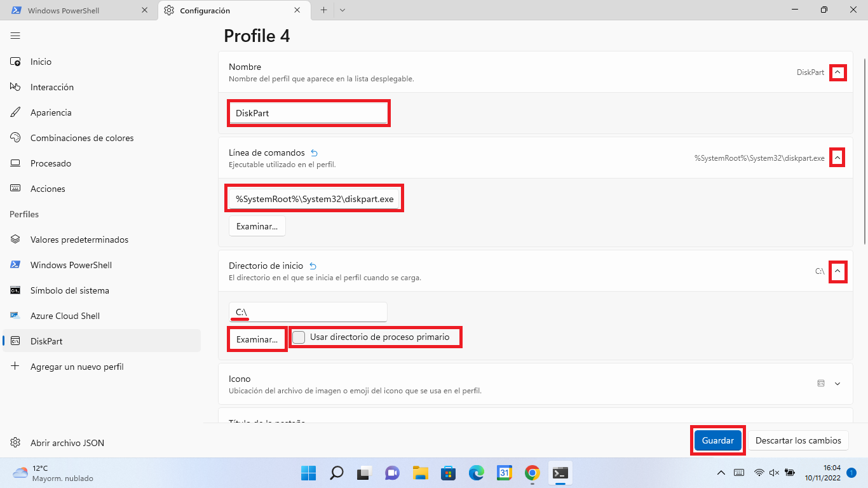Open the hamburger navigation menu
Screen dimensions: 868x488
[x=15, y=36]
